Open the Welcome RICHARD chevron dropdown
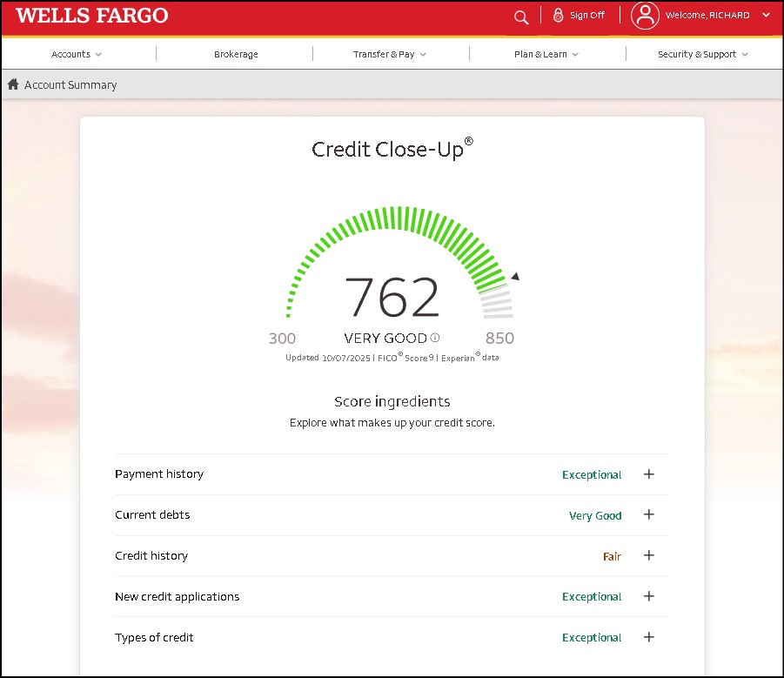Image resolution: width=784 pixels, height=678 pixels. pyautogui.click(x=766, y=16)
